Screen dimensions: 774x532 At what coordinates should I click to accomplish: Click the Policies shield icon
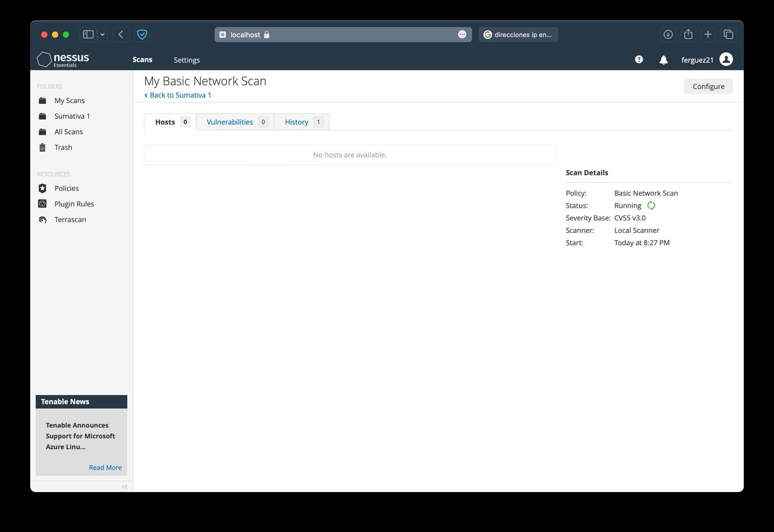[x=43, y=188]
